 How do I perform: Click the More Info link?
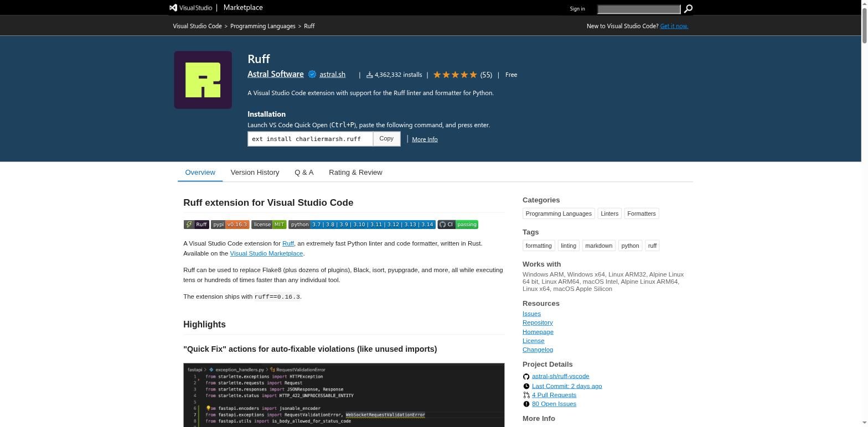pyautogui.click(x=425, y=139)
